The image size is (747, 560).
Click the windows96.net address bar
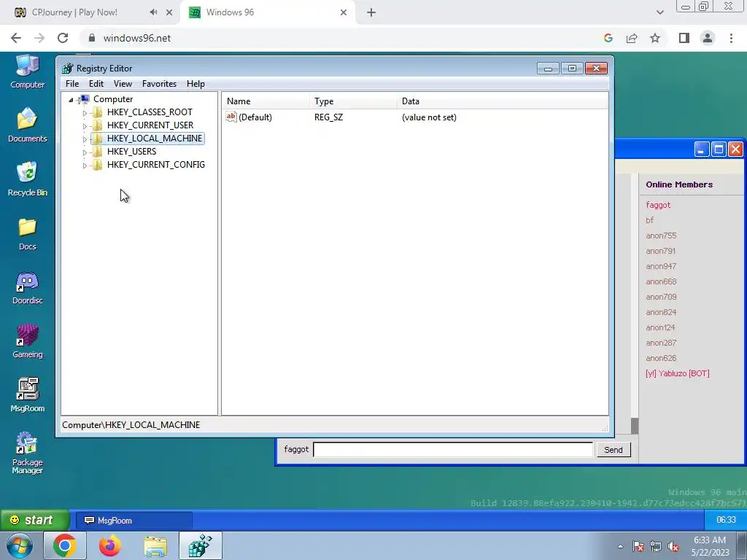coord(338,38)
